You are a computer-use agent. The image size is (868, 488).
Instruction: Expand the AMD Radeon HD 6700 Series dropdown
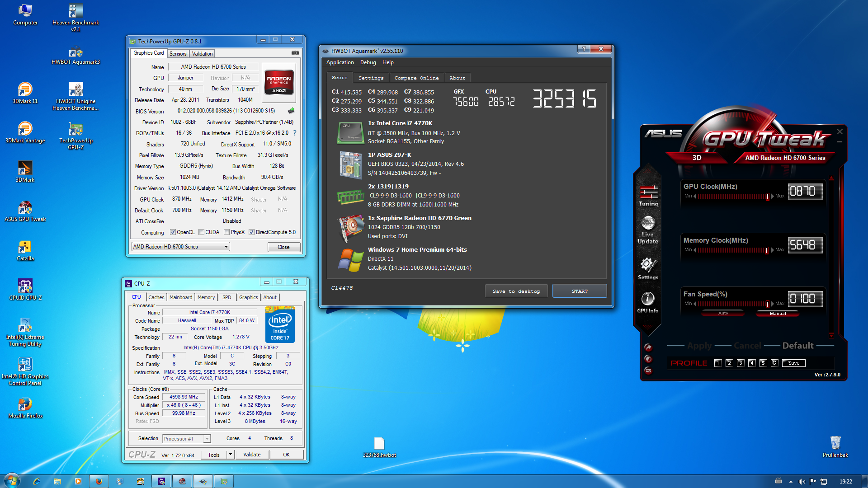click(226, 247)
